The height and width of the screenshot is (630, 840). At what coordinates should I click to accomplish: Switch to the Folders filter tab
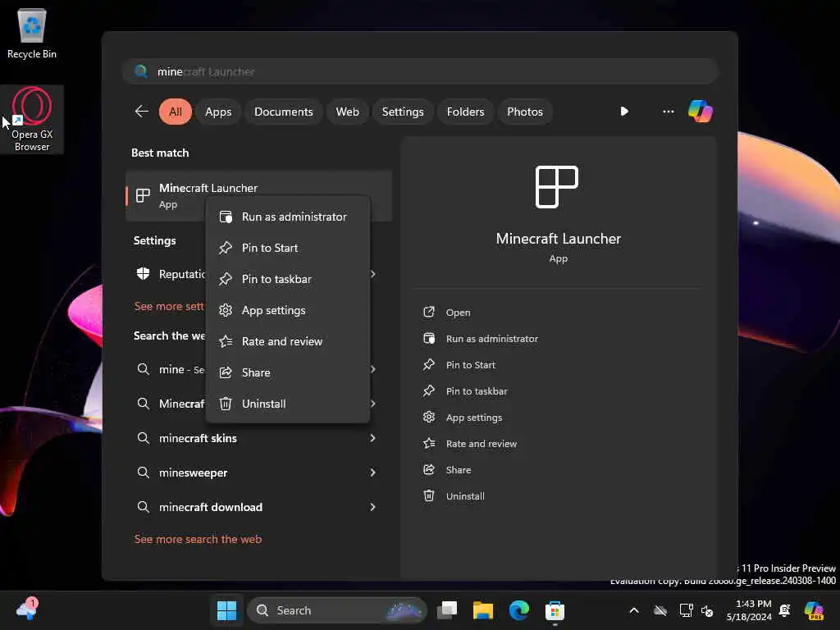click(465, 112)
